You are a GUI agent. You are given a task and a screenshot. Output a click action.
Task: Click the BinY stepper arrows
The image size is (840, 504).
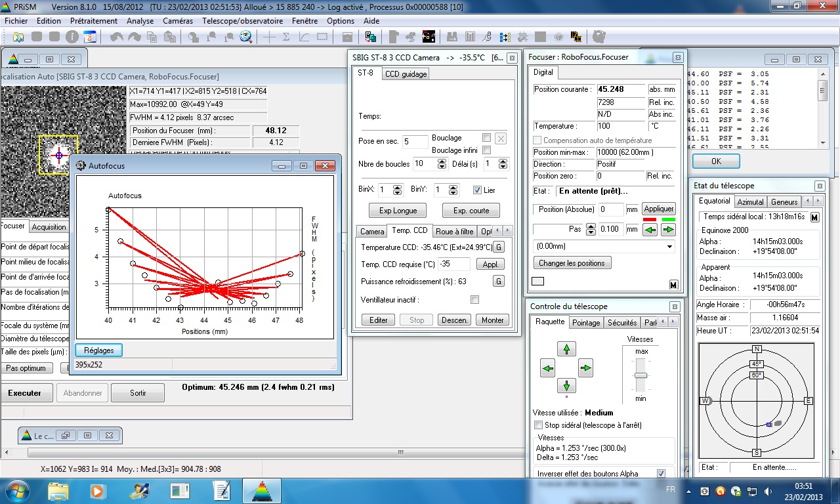(453, 190)
